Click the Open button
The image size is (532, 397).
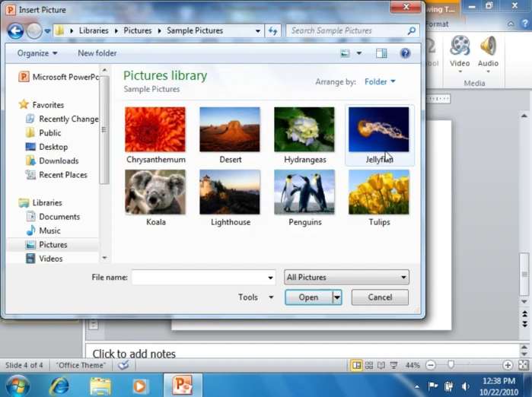coord(308,297)
